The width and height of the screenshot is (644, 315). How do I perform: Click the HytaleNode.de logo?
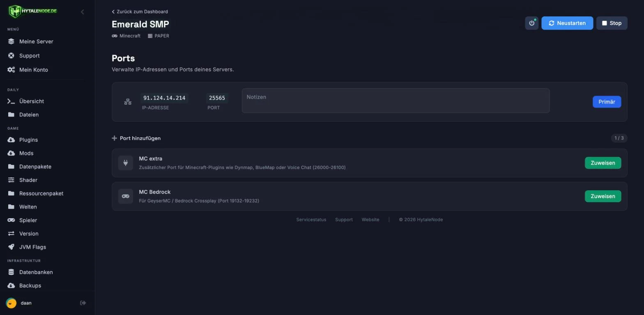point(32,11)
